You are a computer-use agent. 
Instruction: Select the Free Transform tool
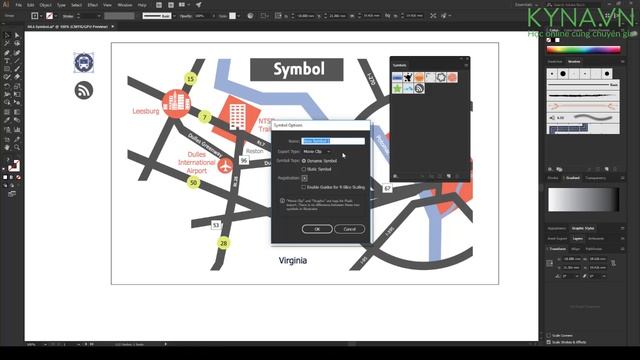click(x=17, y=94)
